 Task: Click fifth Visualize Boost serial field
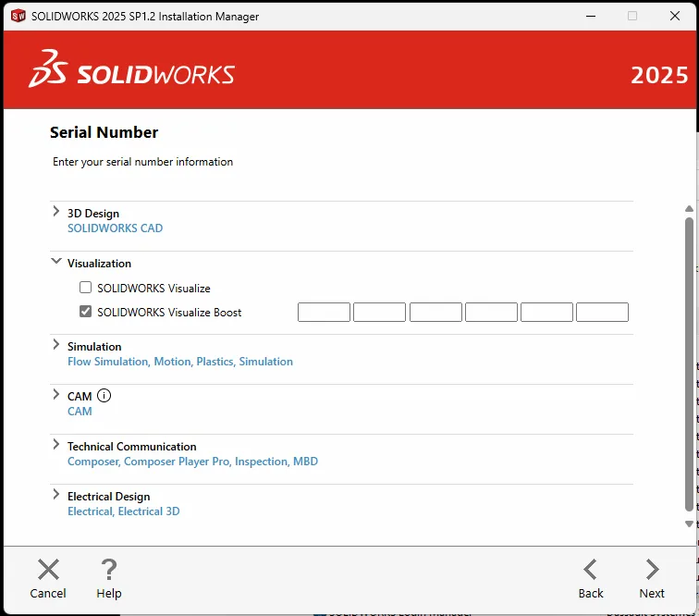coord(546,313)
